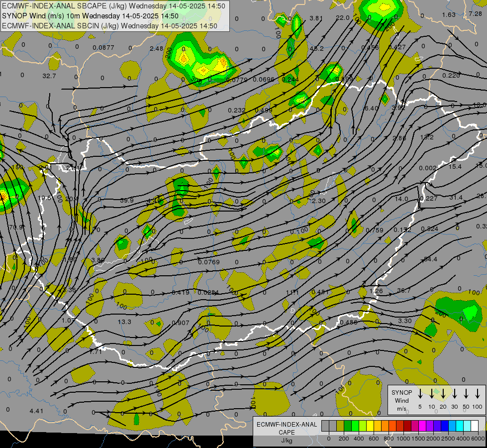Click the 5 m/s wind arrow in legend
This screenshot has height=448, width=487.
point(420,394)
